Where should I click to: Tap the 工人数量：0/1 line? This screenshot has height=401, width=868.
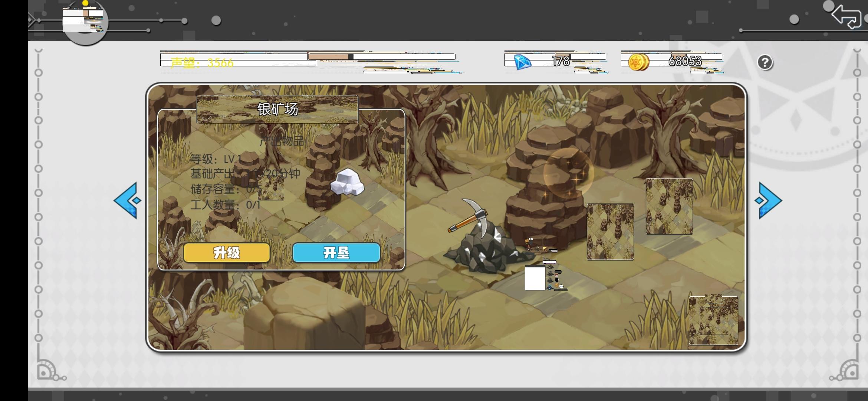(226, 205)
